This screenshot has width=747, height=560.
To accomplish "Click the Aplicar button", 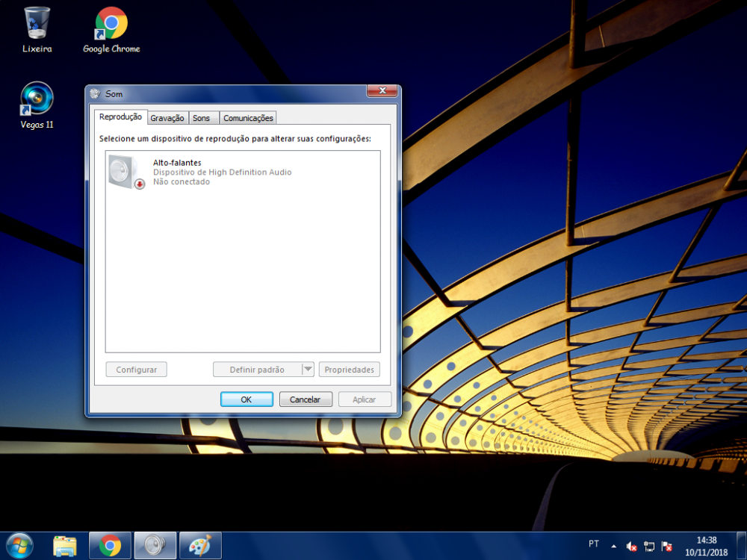I will pos(365,399).
